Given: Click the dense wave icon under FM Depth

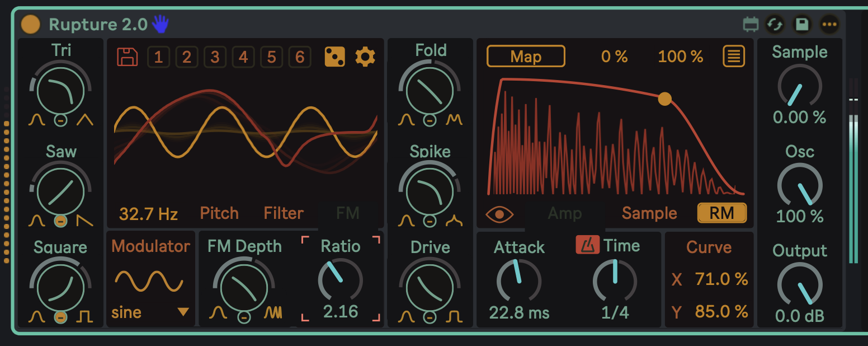Looking at the screenshot, I should coord(272,312).
